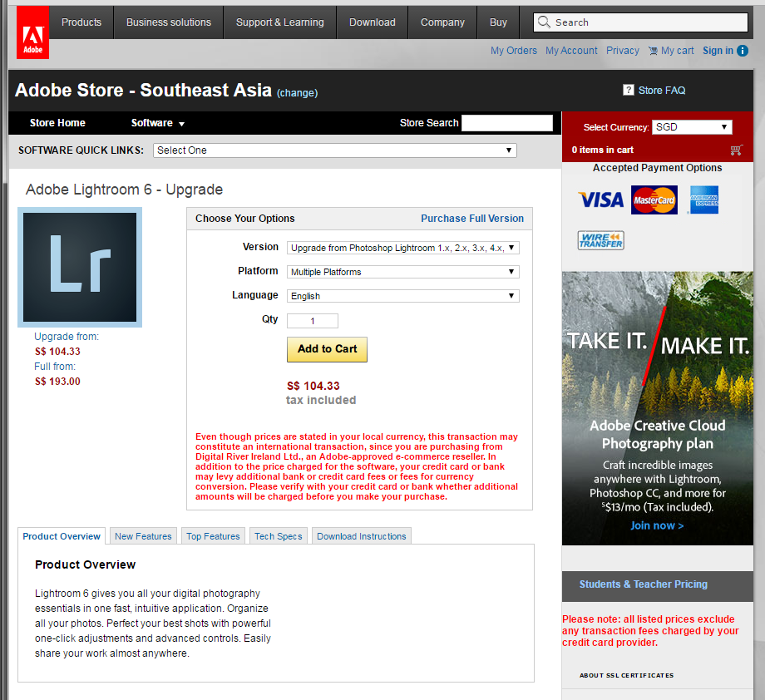Open the Support & Learning menu
765x700 pixels.
click(x=280, y=22)
